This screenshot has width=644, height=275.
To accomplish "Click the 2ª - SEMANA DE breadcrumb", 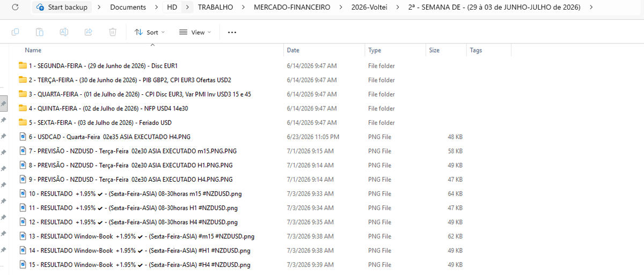I will (x=494, y=8).
